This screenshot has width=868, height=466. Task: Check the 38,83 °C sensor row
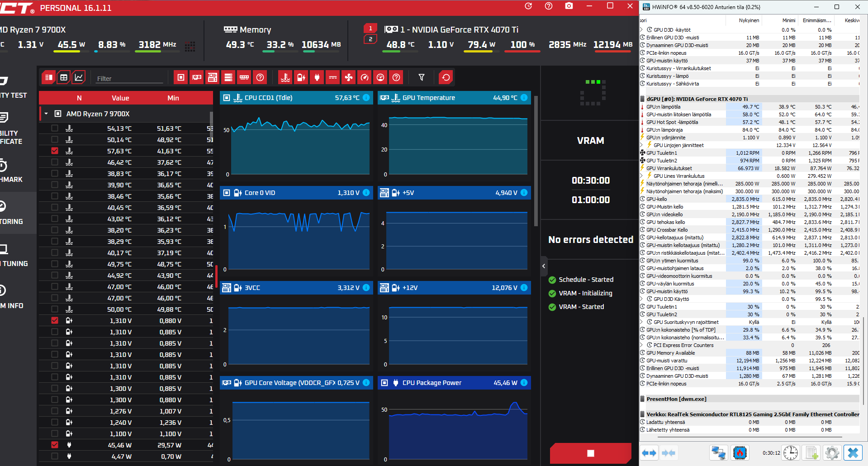click(x=55, y=174)
